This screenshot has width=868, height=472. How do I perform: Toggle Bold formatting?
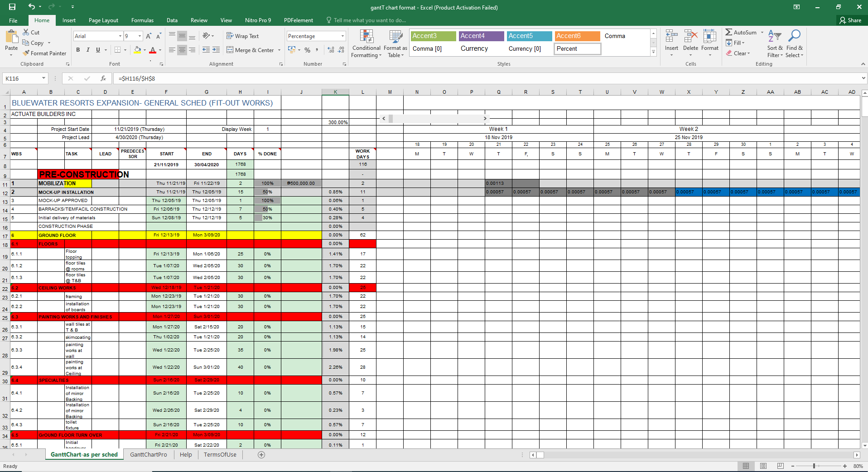(78, 50)
